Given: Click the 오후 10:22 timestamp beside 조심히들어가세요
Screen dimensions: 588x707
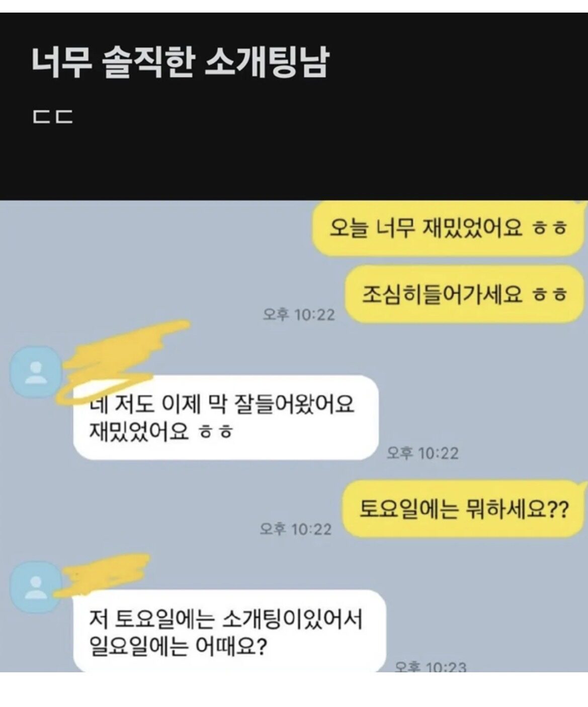Looking at the screenshot, I should pyautogui.click(x=298, y=315).
